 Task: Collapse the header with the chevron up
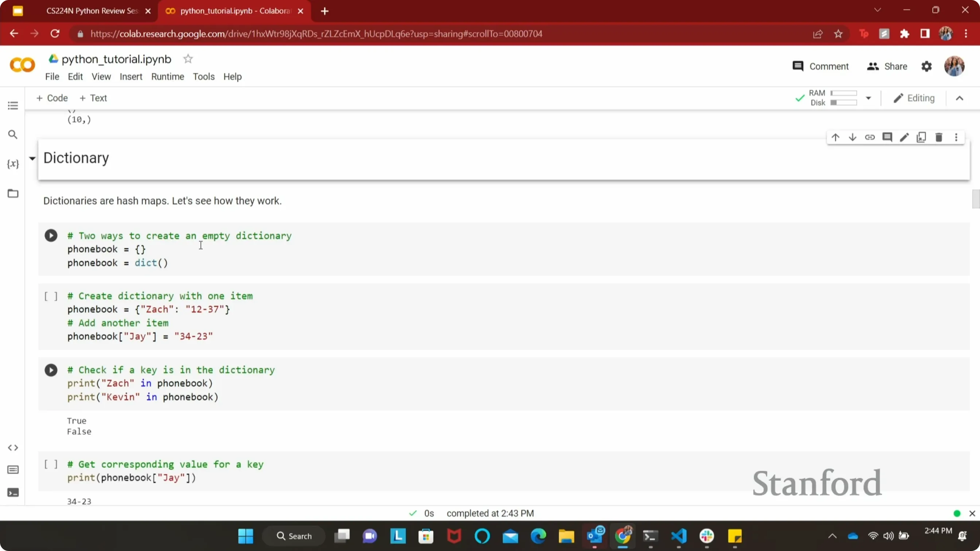[x=960, y=98]
